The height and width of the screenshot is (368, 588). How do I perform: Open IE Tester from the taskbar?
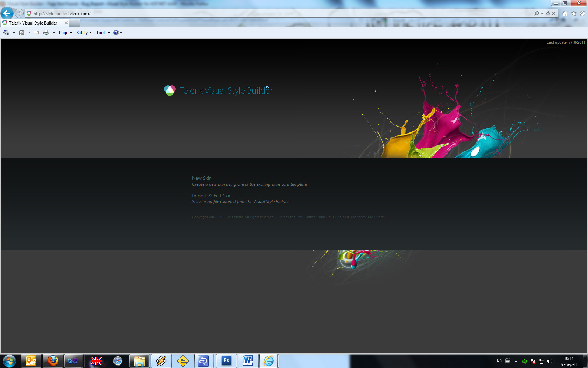(x=183, y=361)
